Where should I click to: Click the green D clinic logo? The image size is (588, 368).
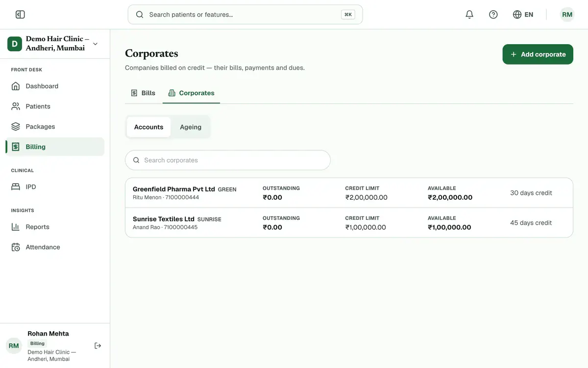(15, 44)
